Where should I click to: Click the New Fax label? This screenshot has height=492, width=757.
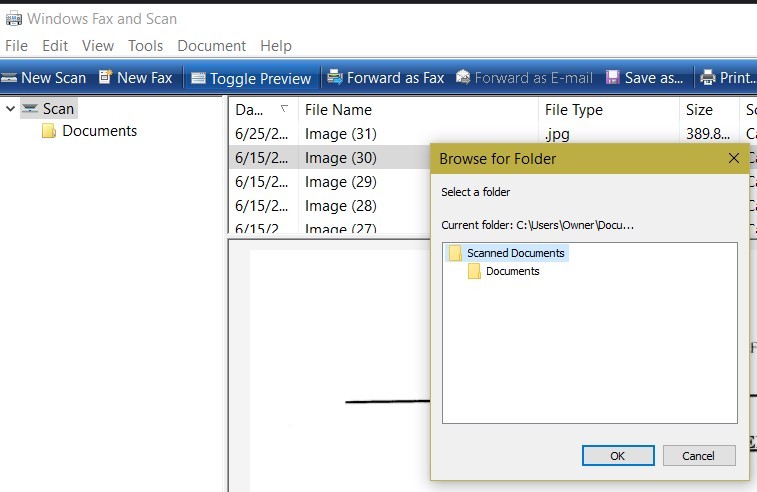coord(144,78)
